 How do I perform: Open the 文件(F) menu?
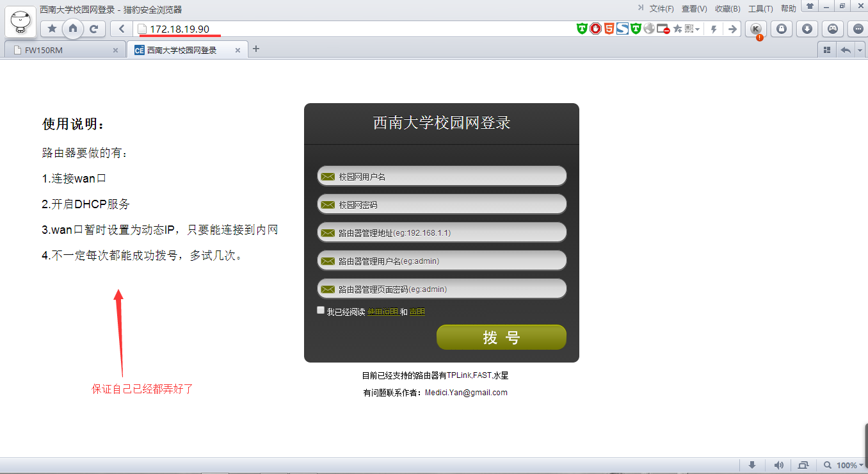click(x=662, y=8)
